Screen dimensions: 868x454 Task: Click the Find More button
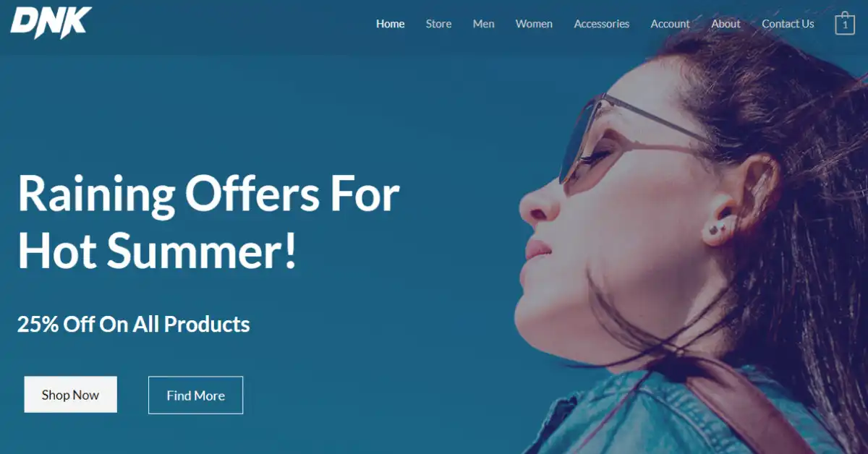pyautogui.click(x=195, y=395)
